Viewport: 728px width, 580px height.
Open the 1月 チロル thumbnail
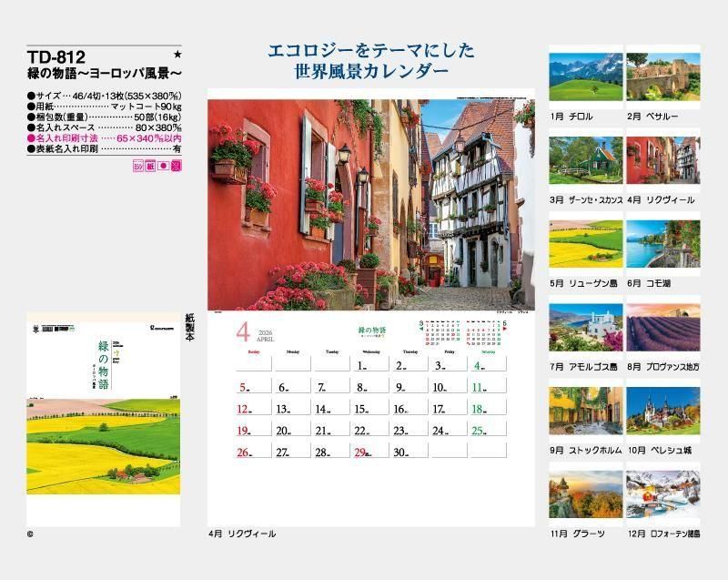(x=585, y=76)
